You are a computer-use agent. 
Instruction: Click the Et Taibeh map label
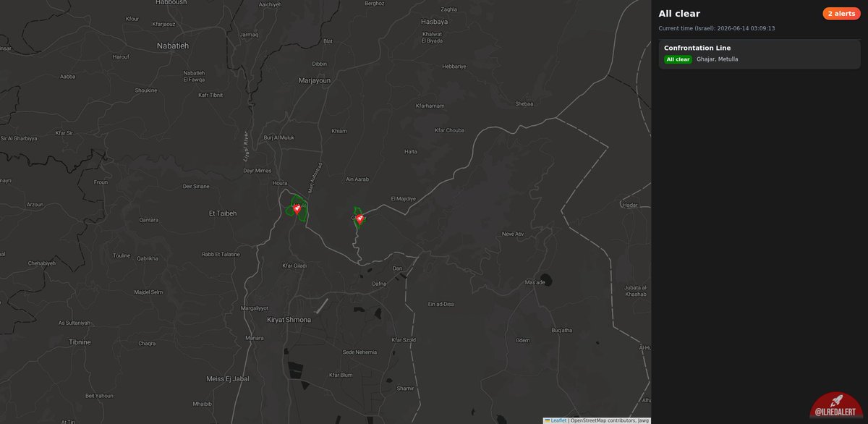click(x=222, y=213)
